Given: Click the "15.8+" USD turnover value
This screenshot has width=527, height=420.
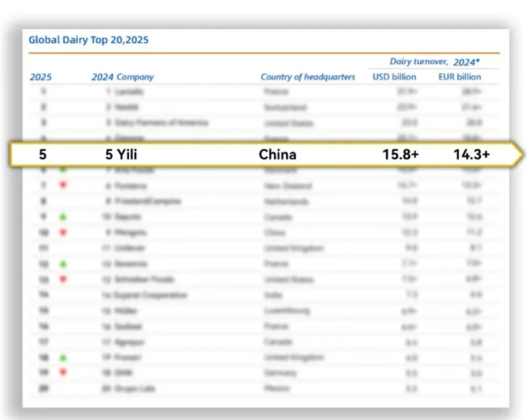Looking at the screenshot, I should pos(401,154).
